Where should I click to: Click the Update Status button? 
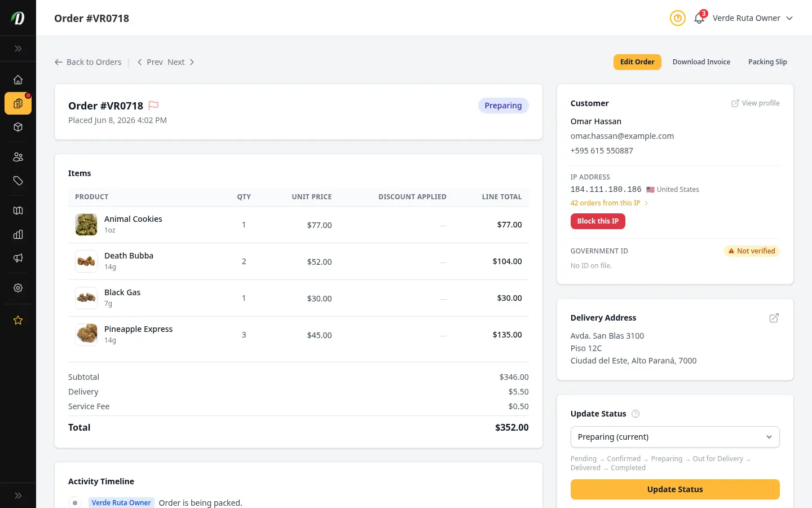click(x=675, y=489)
